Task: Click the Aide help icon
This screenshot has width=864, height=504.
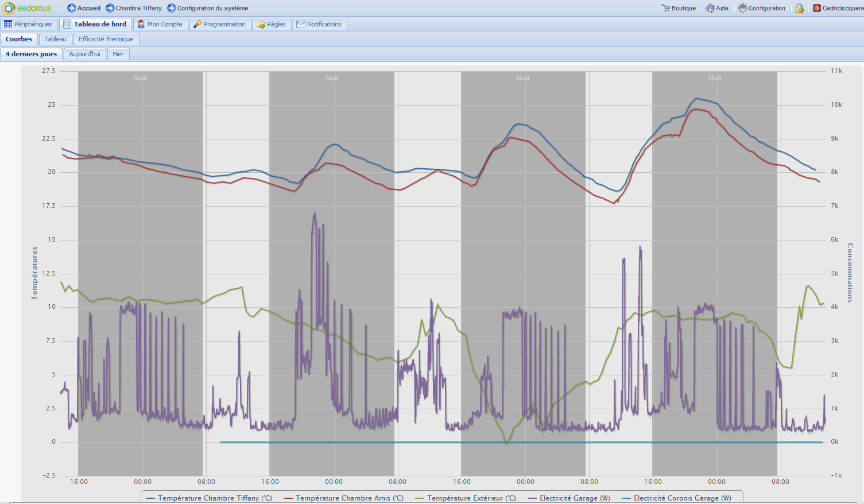Action: pos(710,8)
